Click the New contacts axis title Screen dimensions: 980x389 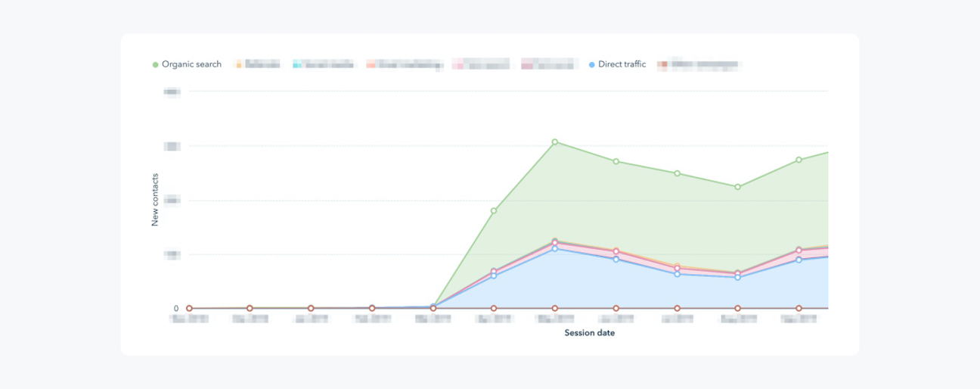pos(155,201)
